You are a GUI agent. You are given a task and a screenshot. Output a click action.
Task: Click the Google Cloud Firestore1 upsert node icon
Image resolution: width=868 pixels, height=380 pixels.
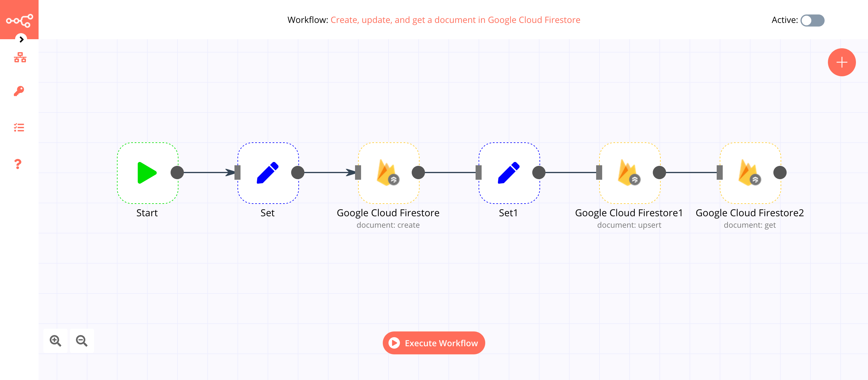[628, 172]
